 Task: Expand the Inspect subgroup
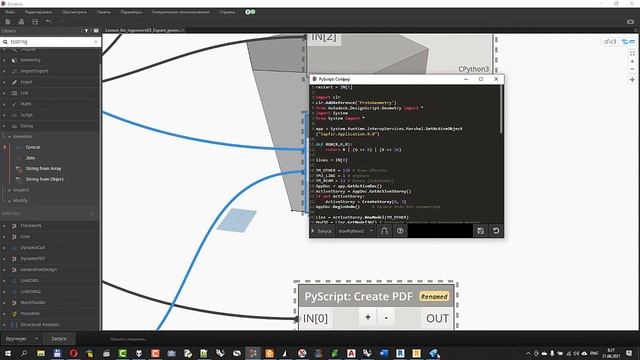coord(20,190)
